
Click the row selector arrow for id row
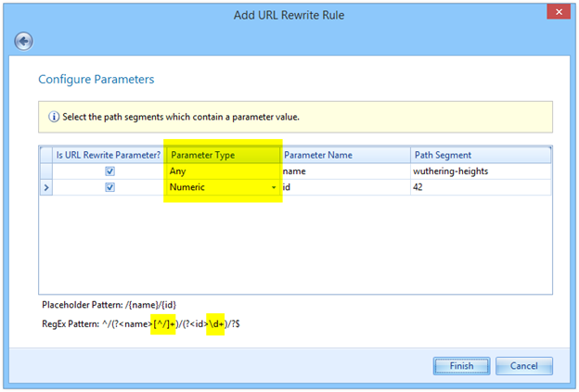46,187
